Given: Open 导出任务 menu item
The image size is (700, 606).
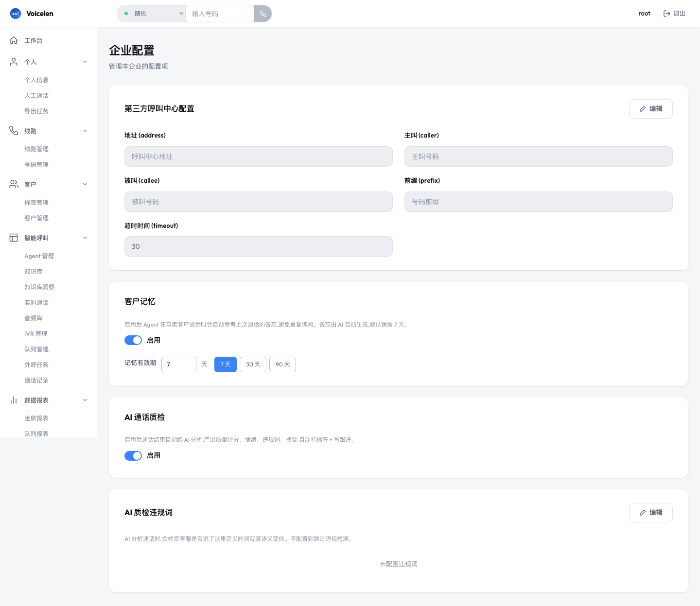Looking at the screenshot, I should coord(36,111).
